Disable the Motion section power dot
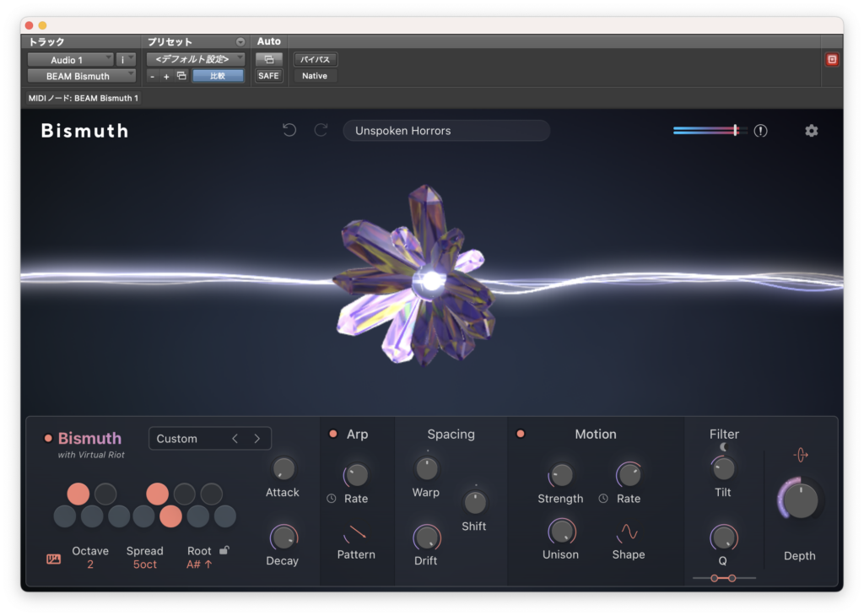864x616 pixels. (520, 434)
